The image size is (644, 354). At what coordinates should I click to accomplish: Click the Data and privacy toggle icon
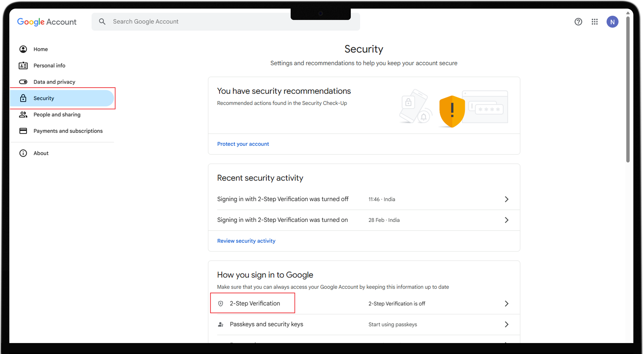(23, 82)
